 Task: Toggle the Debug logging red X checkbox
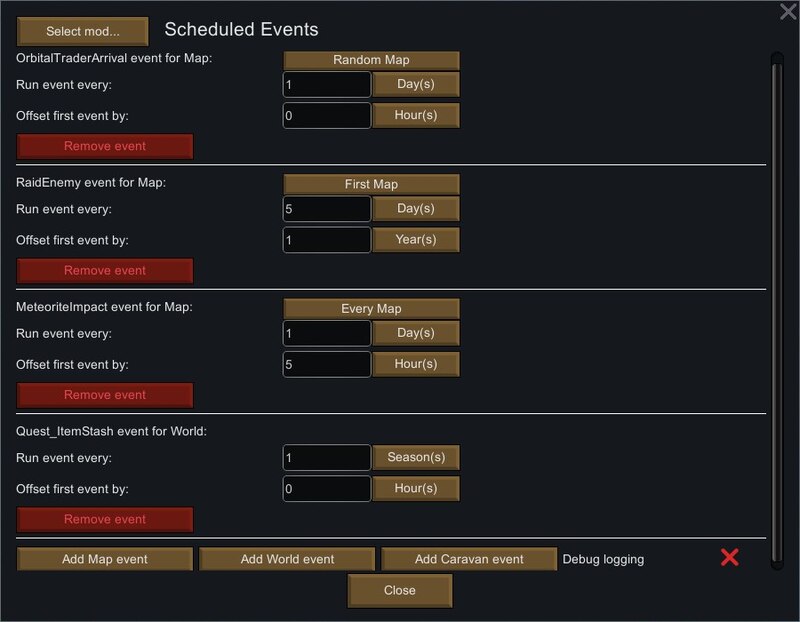click(730, 557)
